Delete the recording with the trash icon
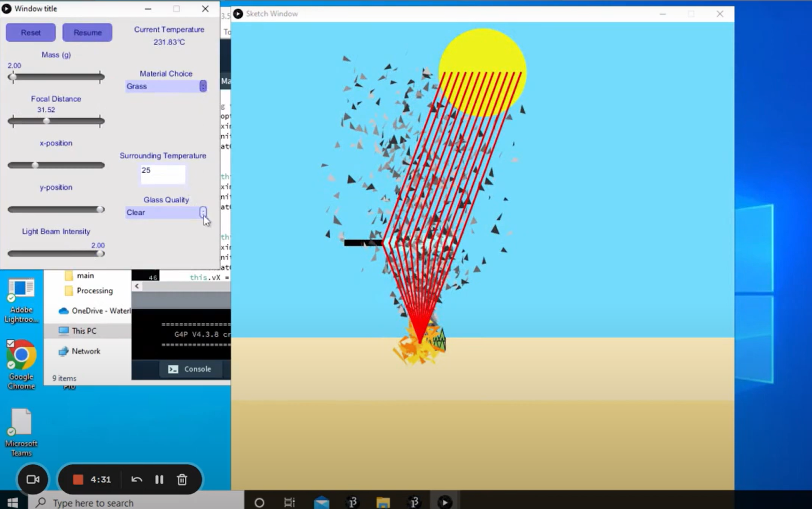Screen dimensions: 812x509 [182, 480]
